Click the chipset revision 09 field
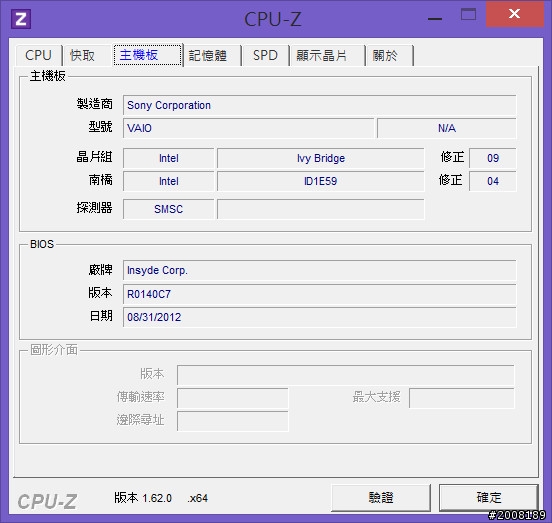Screen dimensions: 552x523 [493, 158]
